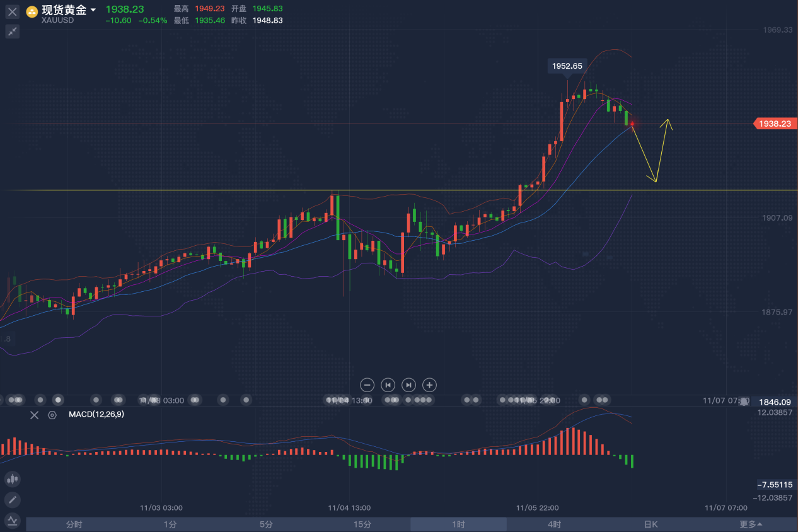Click the large green 1938.23 price
The image size is (798, 532).
[125, 9]
